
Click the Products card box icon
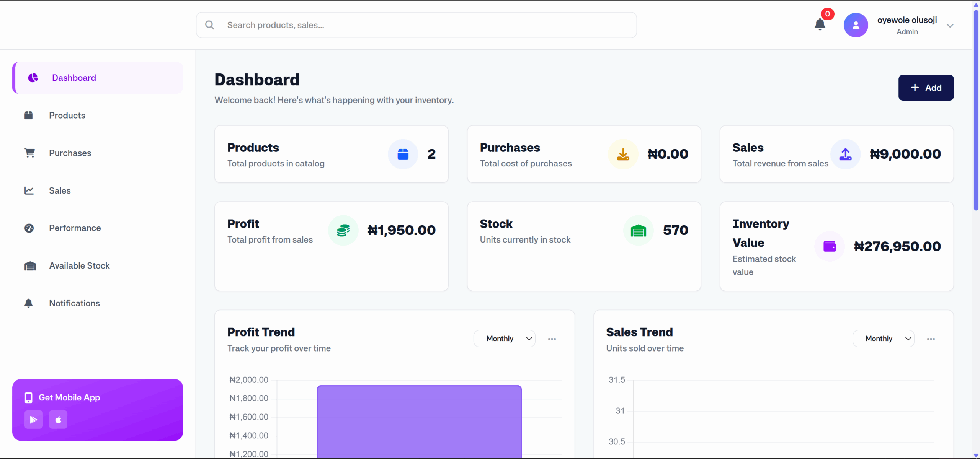(x=403, y=154)
